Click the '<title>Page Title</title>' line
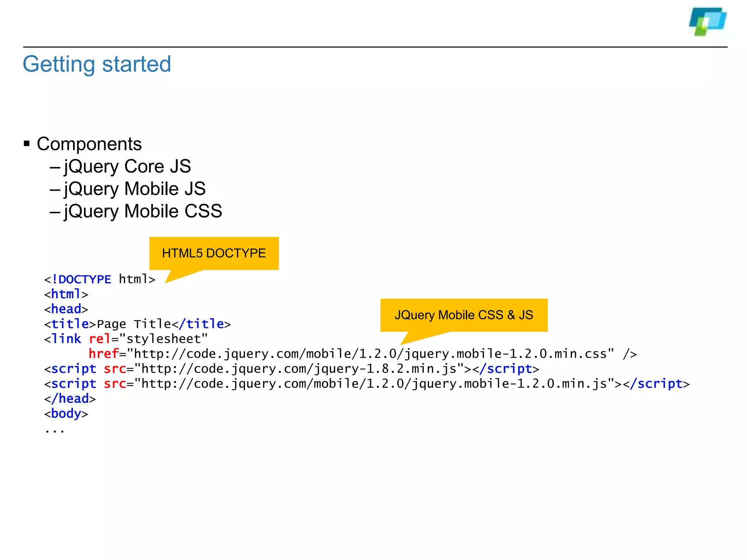 click(x=138, y=324)
